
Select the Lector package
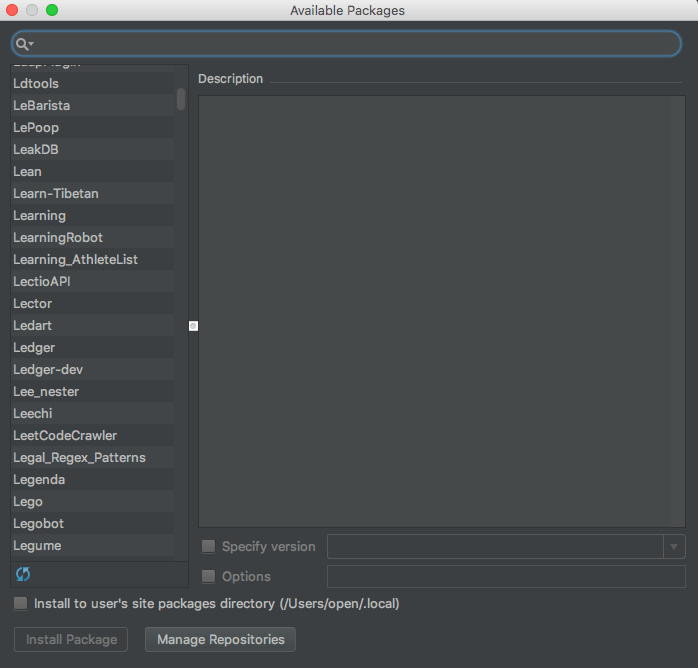(x=93, y=304)
